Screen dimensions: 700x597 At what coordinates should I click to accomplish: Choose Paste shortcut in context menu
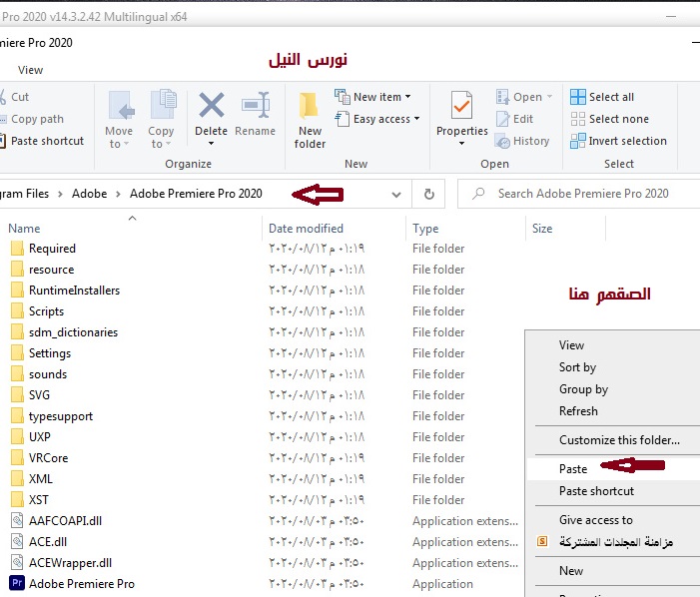pos(596,491)
